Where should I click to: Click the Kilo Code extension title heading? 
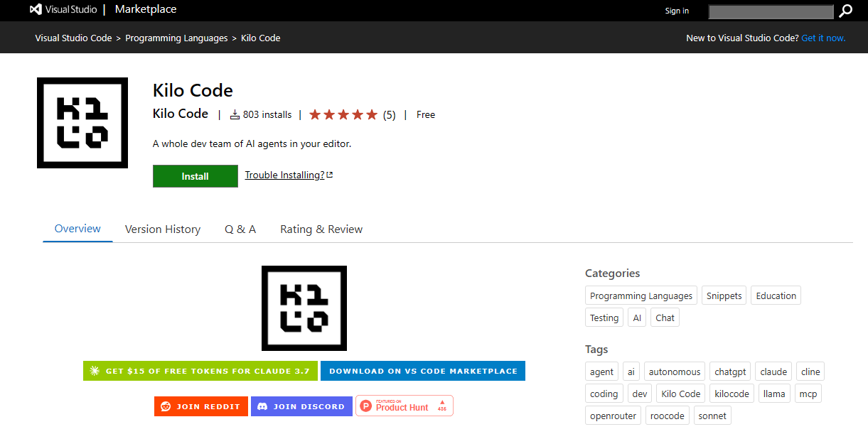tap(193, 90)
